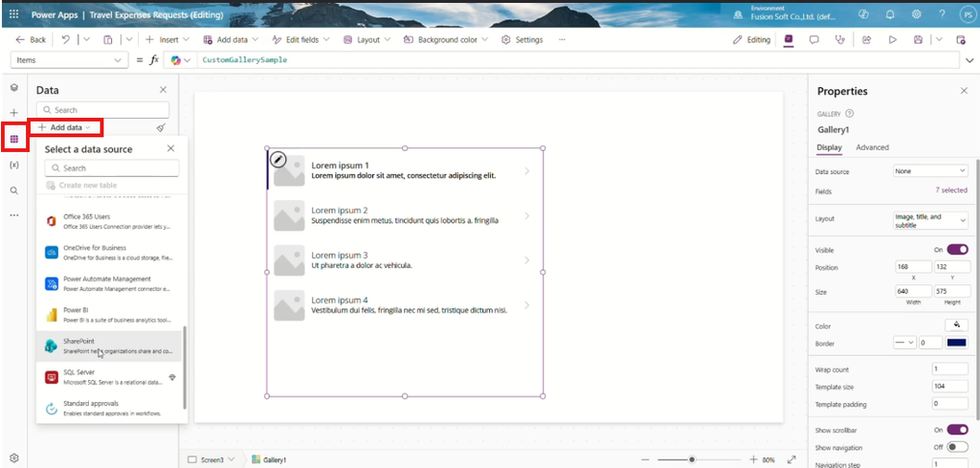Open the Search icon in the sidebar

14,190
